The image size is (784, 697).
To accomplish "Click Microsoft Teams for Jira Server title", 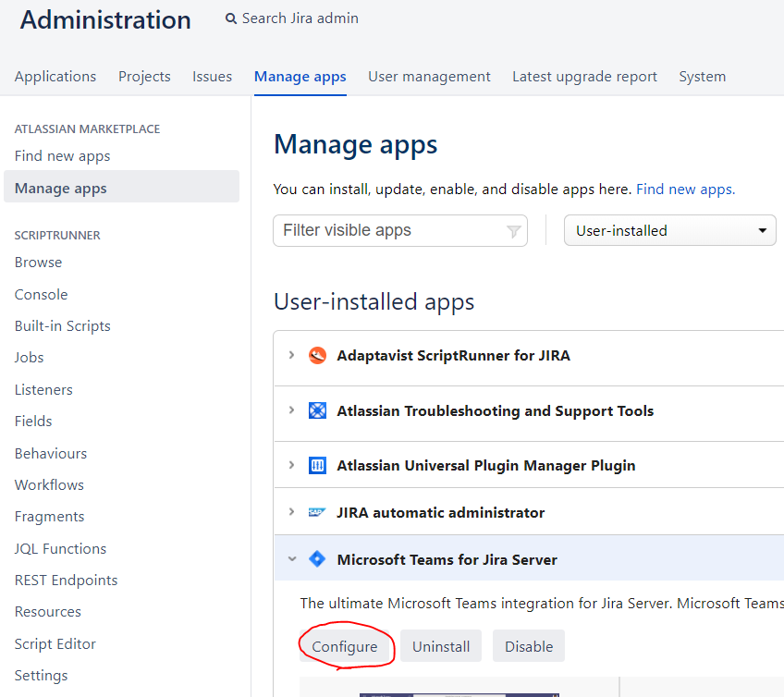I will [447, 559].
